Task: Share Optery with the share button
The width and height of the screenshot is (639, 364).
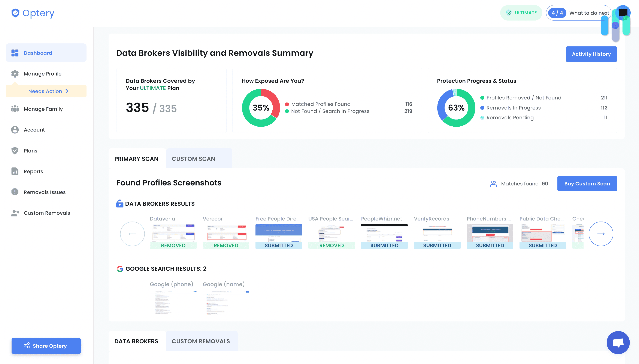Action: point(46,346)
